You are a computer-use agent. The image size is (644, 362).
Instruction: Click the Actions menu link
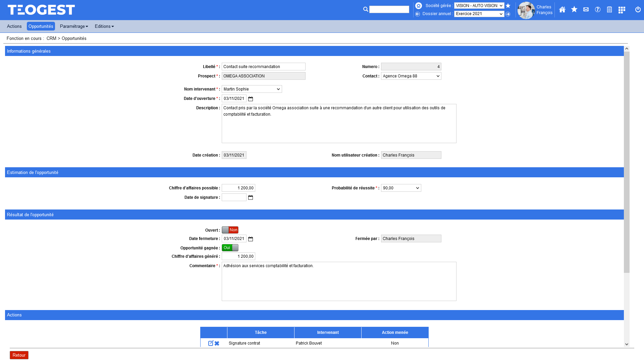tap(14, 26)
